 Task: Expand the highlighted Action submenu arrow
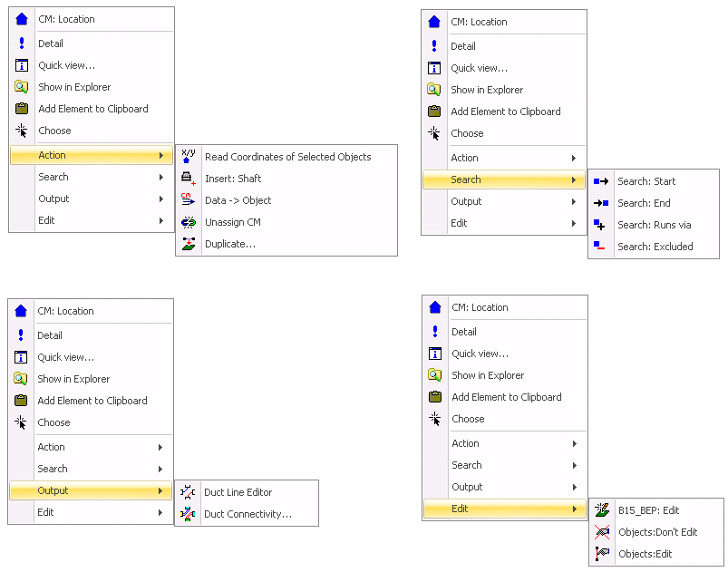pos(161,156)
